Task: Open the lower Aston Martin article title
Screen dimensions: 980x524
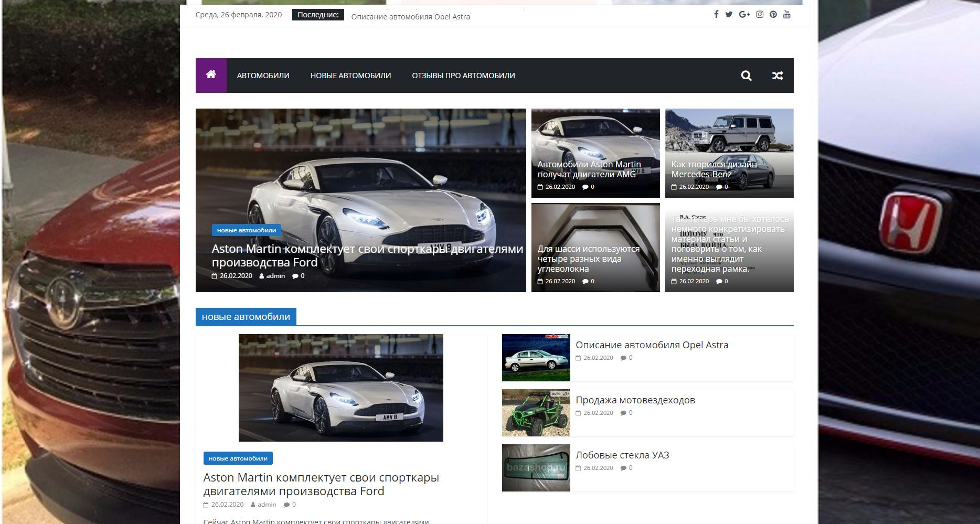Action: click(x=321, y=484)
